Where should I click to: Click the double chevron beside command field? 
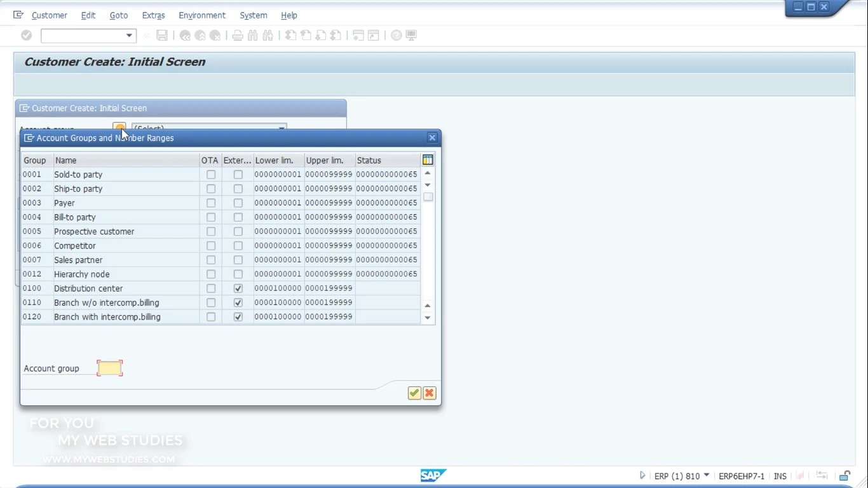pos(147,36)
